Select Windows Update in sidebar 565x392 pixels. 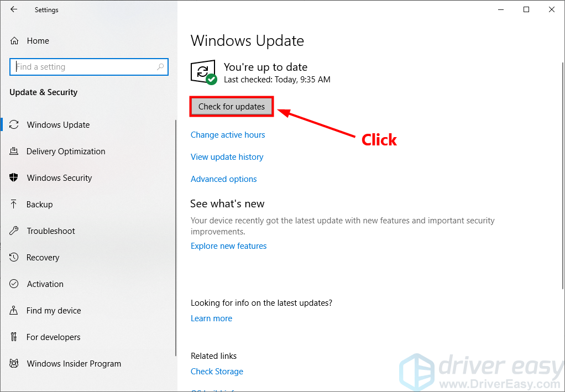59,124
